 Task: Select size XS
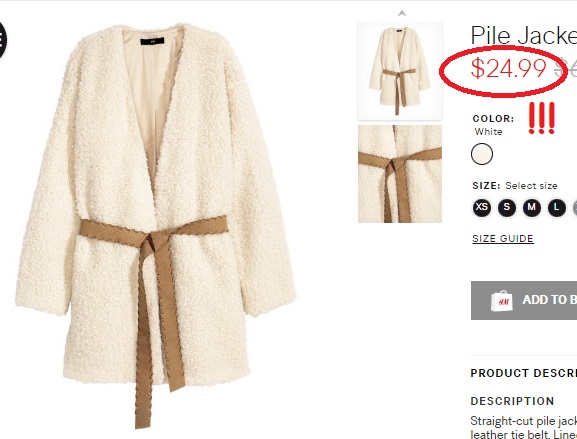pos(482,208)
